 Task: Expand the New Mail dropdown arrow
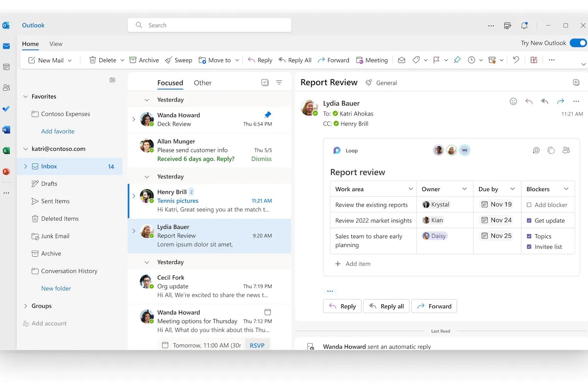(x=70, y=60)
